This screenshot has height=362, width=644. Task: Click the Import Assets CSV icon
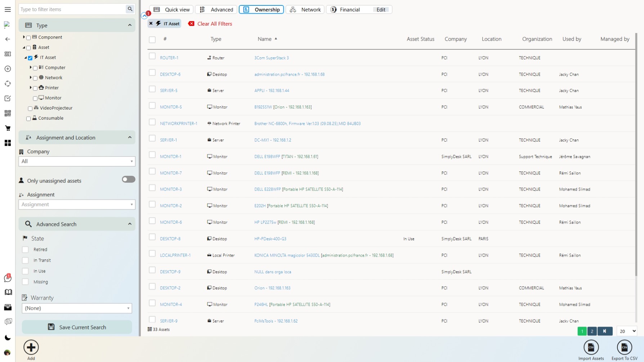591,348
